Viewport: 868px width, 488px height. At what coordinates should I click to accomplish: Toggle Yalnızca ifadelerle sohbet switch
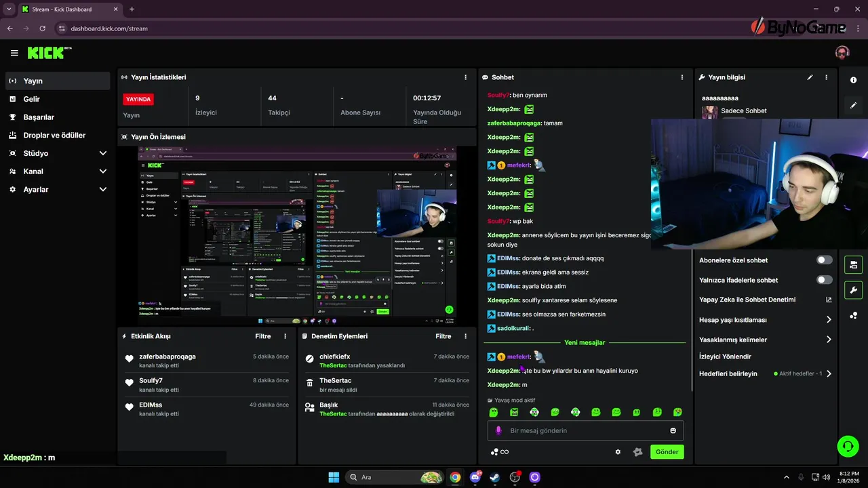tap(825, 280)
